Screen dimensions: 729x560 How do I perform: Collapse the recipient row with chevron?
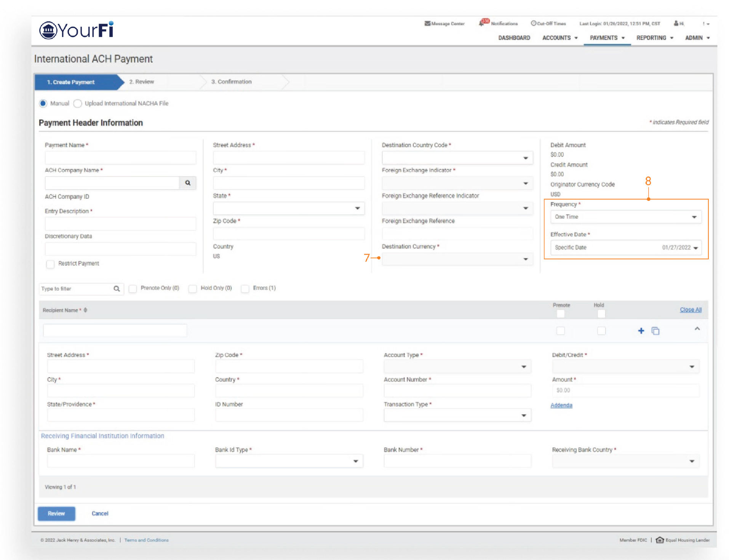697,329
